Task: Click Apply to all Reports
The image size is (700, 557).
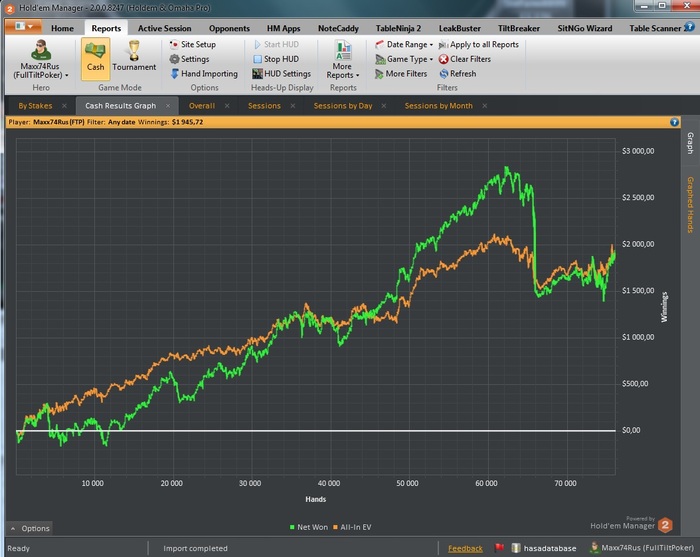Action: [479, 44]
